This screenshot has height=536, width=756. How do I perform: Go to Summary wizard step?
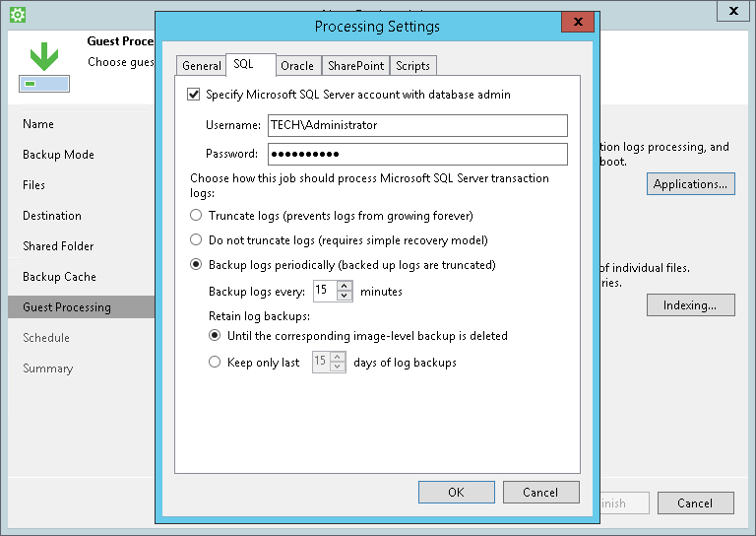47,368
